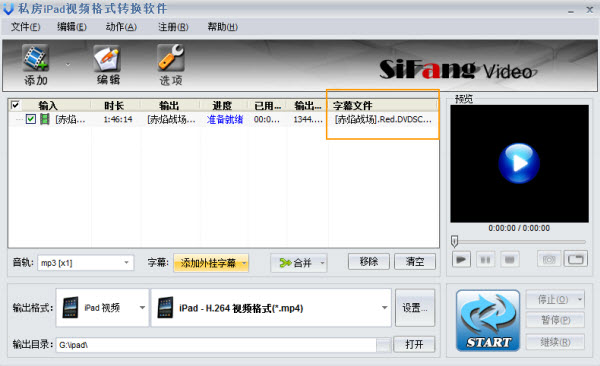Select the 准备就绪 status cell
Image resolution: width=600 pixels, height=366 pixels.
pyautogui.click(x=225, y=119)
